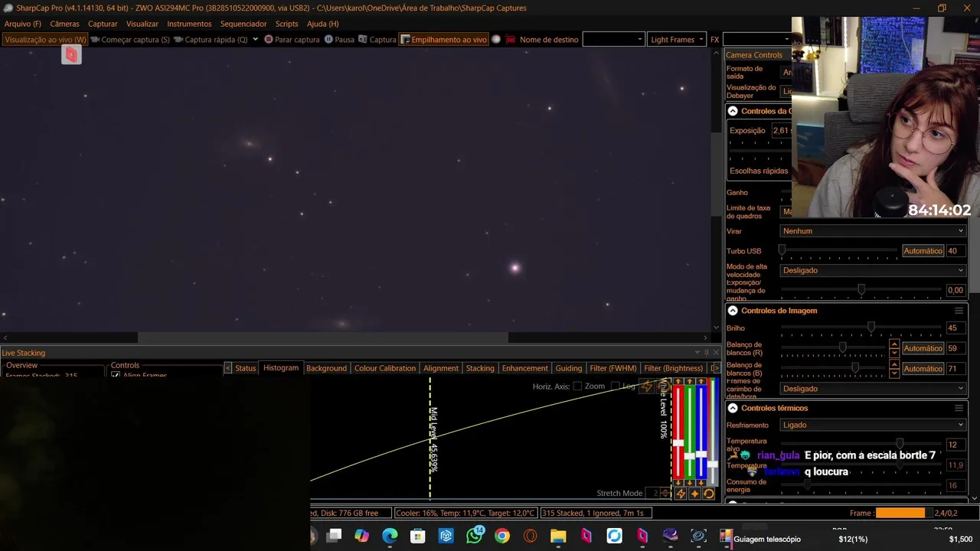Switch to the Histogram tab

pos(281,368)
